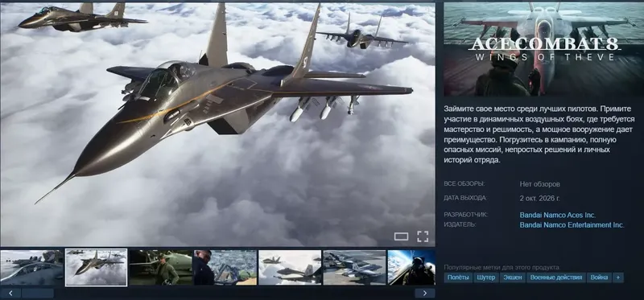This screenshot has width=644, height=300.
Task: Click the right arrow of thumbnail strip
Action: click(x=425, y=293)
